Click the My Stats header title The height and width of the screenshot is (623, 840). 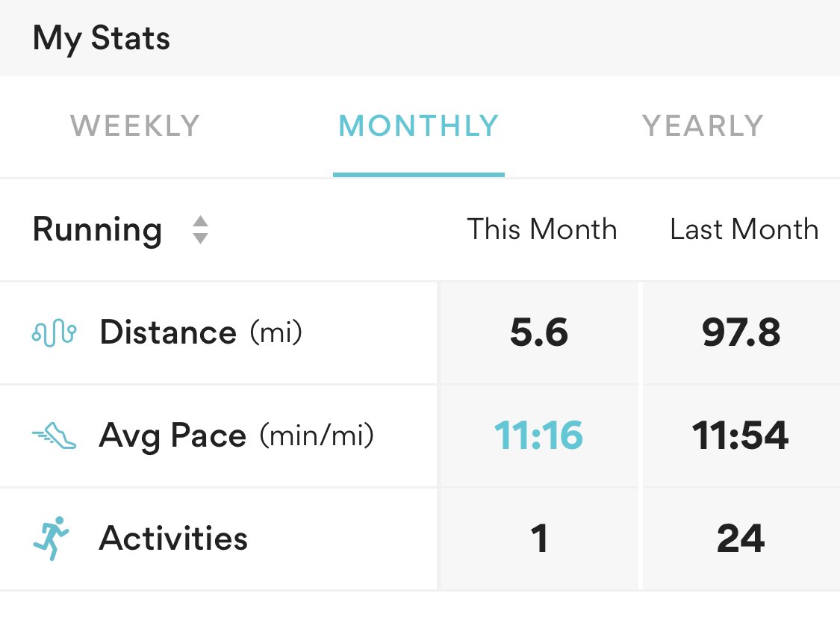pos(102,39)
